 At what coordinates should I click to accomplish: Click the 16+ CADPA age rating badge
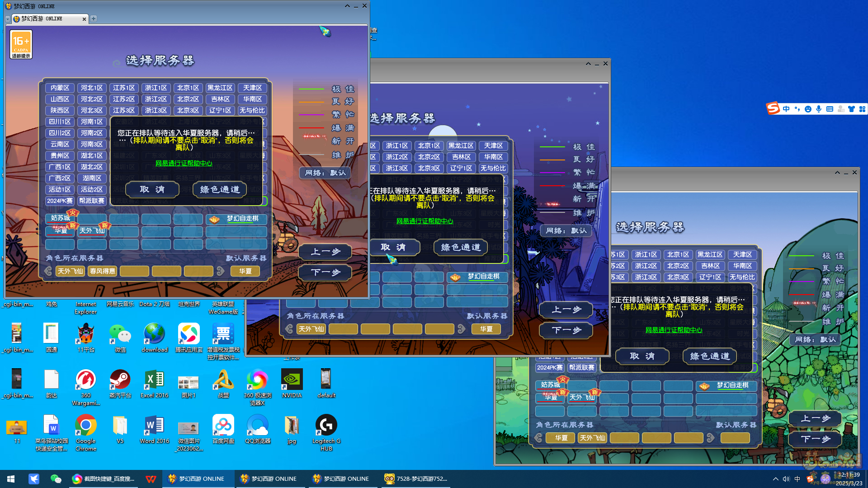click(x=21, y=44)
